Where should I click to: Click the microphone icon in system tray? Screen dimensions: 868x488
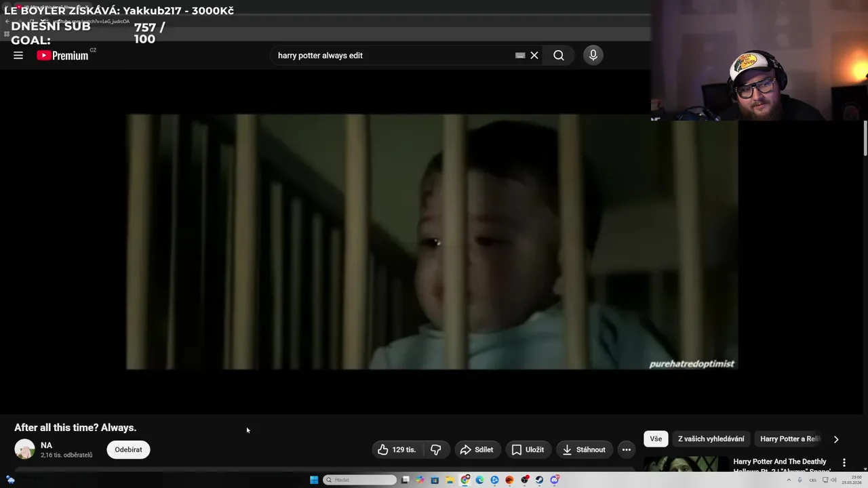[x=800, y=480]
